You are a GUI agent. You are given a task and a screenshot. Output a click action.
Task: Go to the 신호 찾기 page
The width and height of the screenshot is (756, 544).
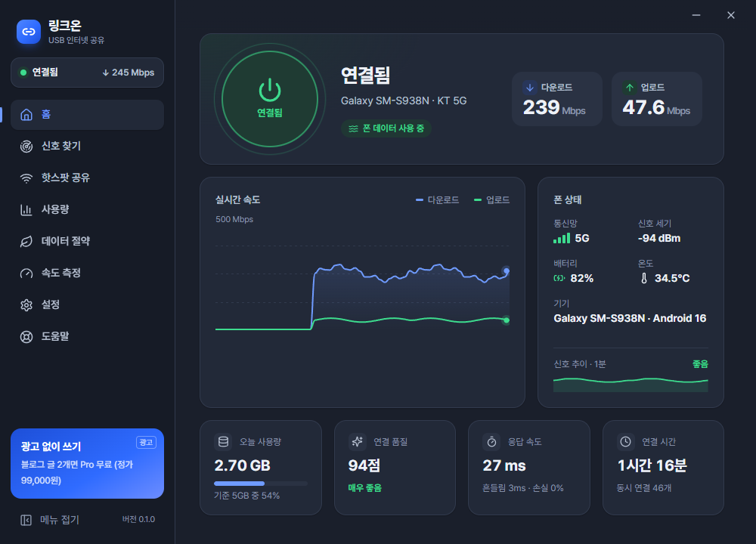pyautogui.click(x=87, y=146)
